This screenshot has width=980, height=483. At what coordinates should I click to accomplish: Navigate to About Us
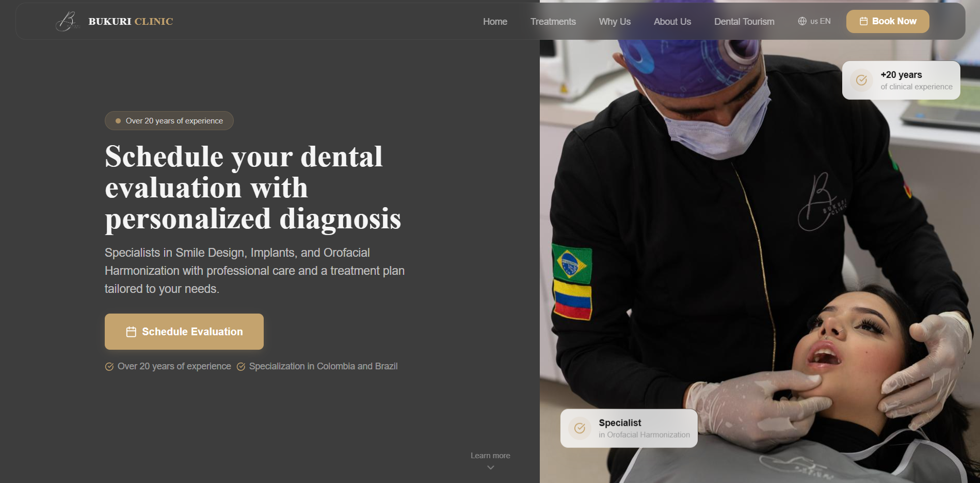(672, 22)
